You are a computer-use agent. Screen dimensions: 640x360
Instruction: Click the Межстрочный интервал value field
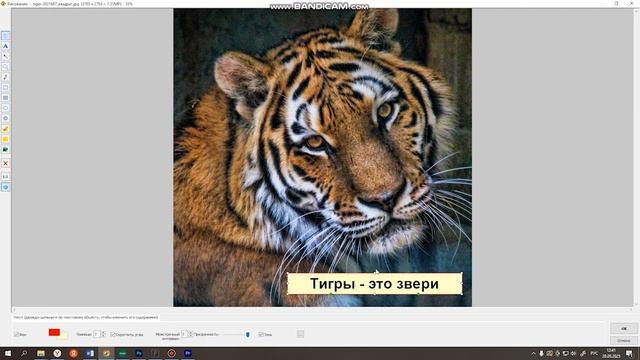[x=184, y=334]
